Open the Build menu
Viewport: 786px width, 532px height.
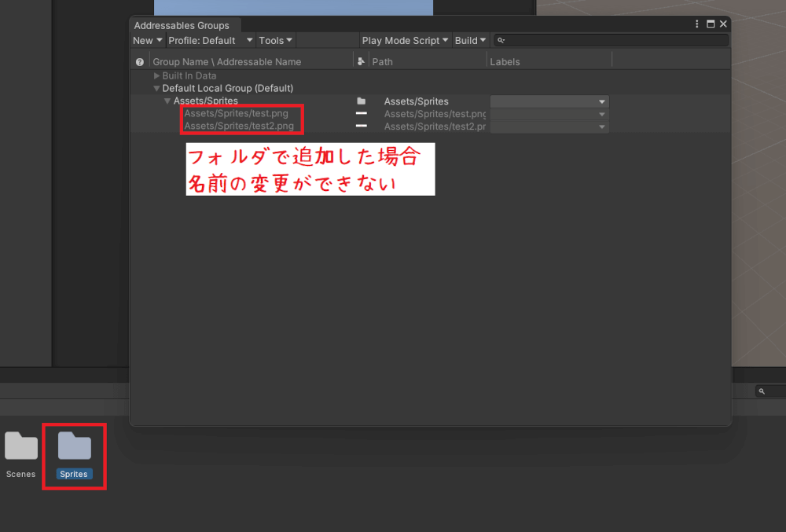[470, 39]
